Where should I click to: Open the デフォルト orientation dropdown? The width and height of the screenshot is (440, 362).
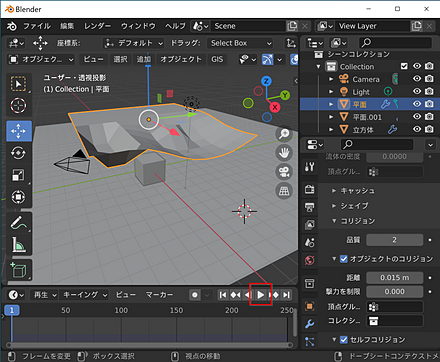(134, 43)
